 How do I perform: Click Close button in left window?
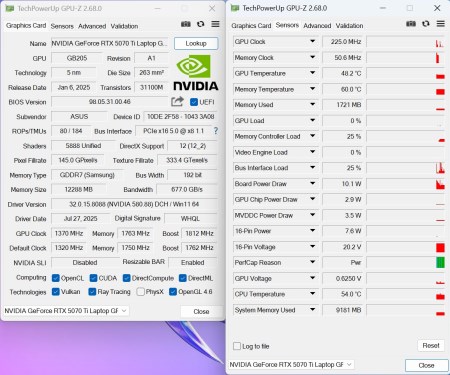pos(201,311)
